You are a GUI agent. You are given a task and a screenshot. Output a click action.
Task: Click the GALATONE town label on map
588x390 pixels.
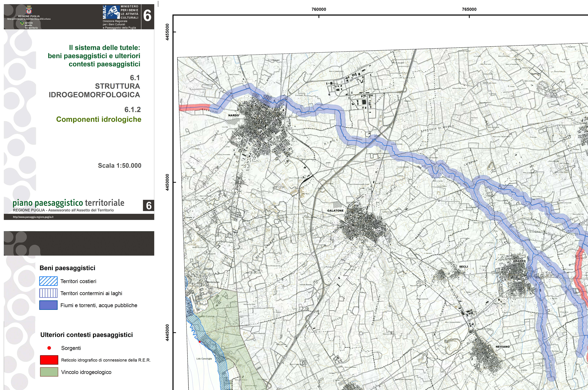(x=335, y=211)
